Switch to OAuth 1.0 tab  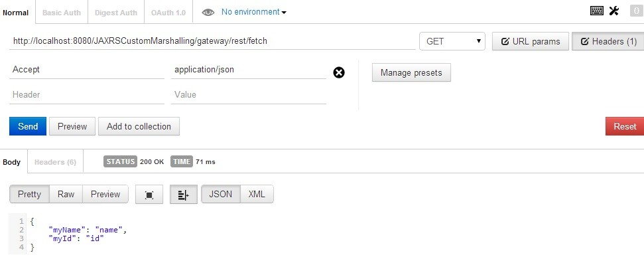168,13
